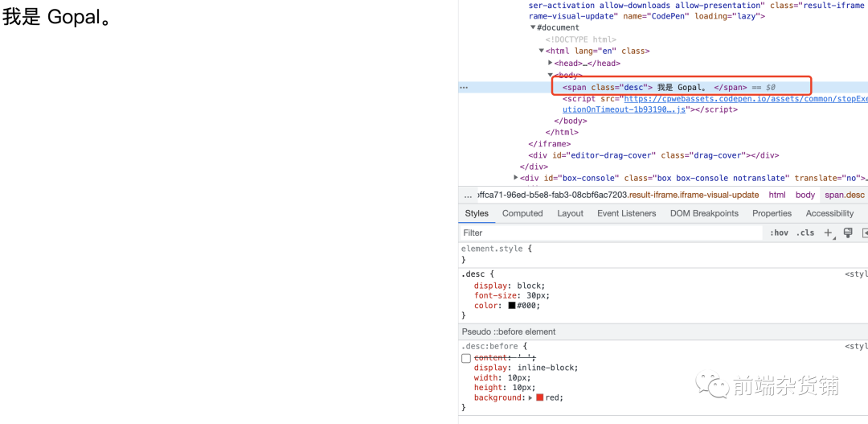This screenshot has width=868, height=424.
Task: Click the page text "我是 Gopal。"
Action: (x=58, y=17)
